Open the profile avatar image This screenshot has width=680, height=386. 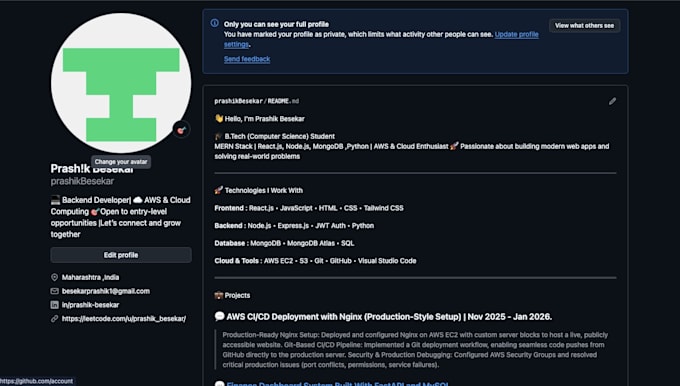(x=121, y=83)
